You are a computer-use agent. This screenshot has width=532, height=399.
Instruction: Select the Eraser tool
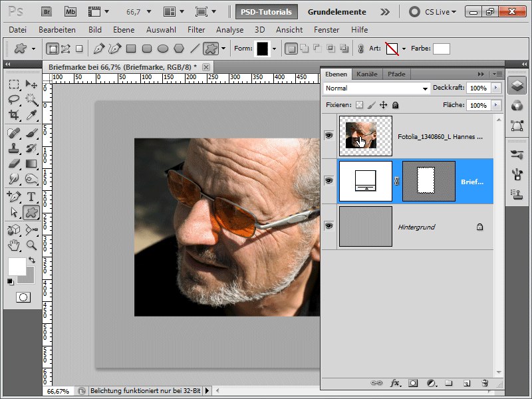point(14,164)
